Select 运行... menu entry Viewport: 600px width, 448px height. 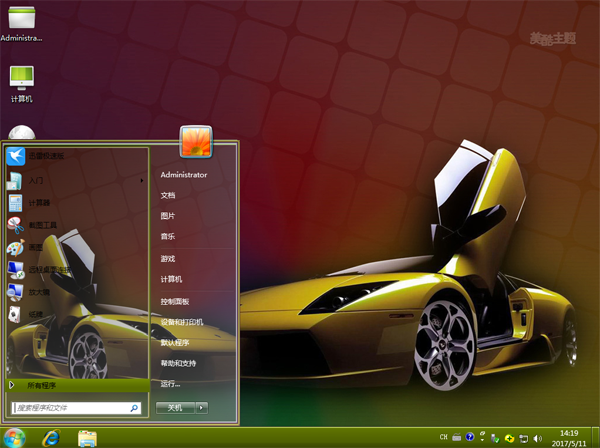click(x=171, y=384)
